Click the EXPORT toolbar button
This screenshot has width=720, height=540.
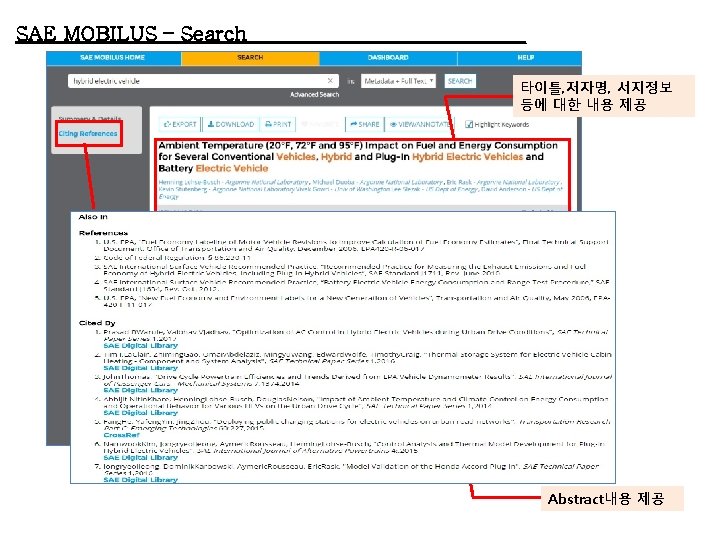tap(180, 124)
